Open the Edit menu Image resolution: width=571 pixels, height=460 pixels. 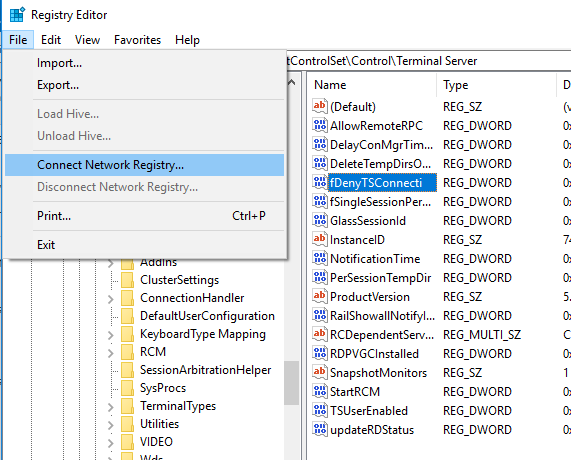(51, 40)
